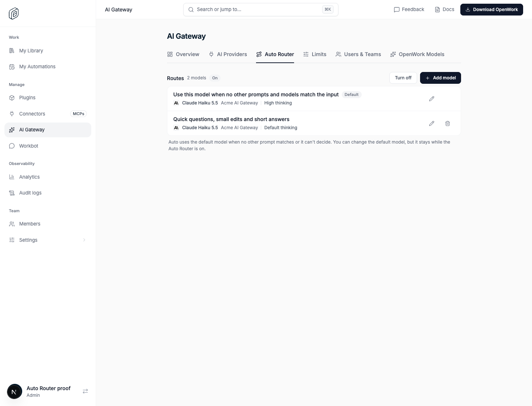This screenshot has height=406, width=532.
Task: Click the OpenWork logo icon
Action: coord(14,13)
